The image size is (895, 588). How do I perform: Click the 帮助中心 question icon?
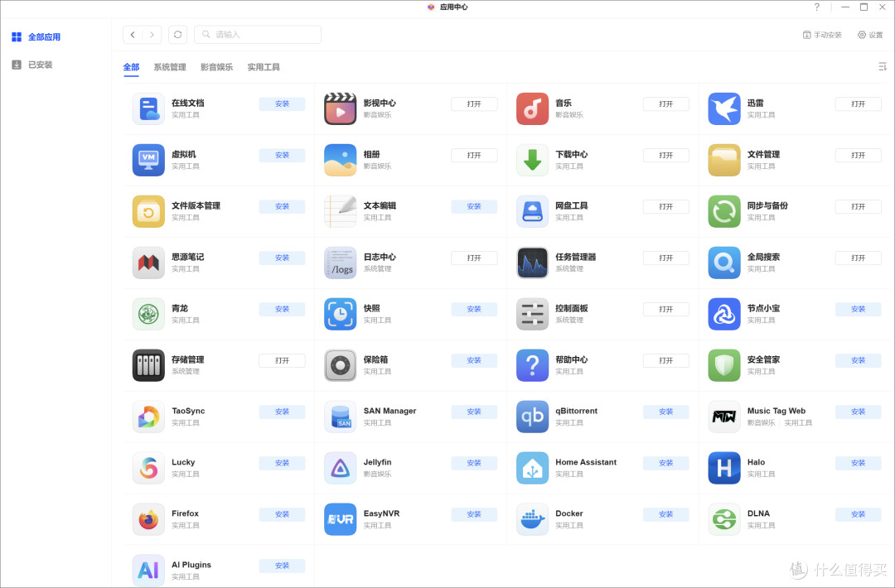click(x=532, y=365)
